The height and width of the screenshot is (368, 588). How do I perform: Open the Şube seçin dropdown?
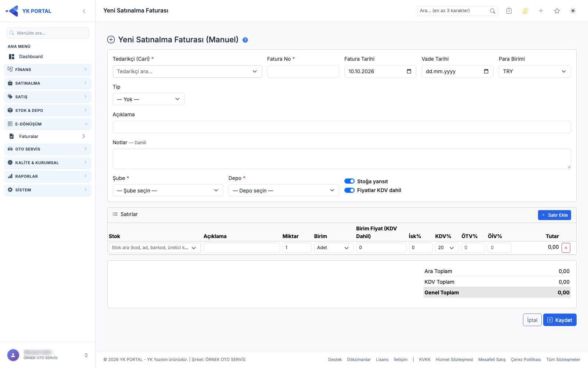tap(168, 191)
